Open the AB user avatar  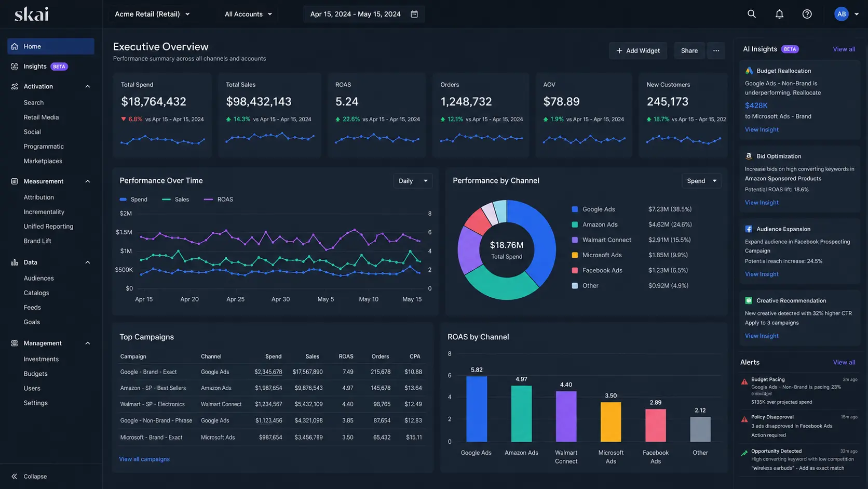842,14
